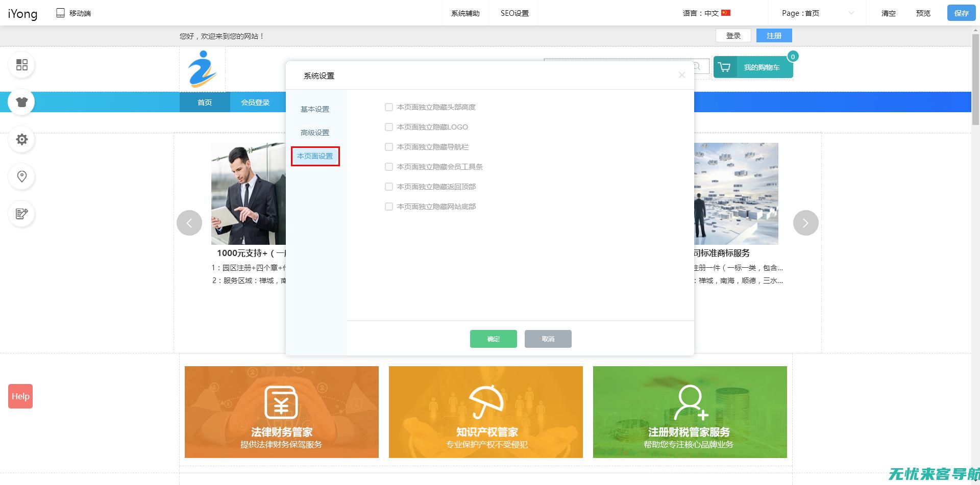The height and width of the screenshot is (485, 980).
Task: Go to next carousel slide arrow
Action: (806, 223)
